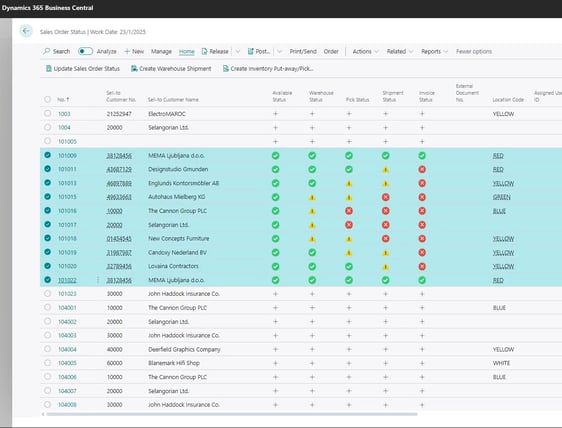The height and width of the screenshot is (428, 562).
Task: Click green Pick Status icon for 101020
Action: (349, 266)
